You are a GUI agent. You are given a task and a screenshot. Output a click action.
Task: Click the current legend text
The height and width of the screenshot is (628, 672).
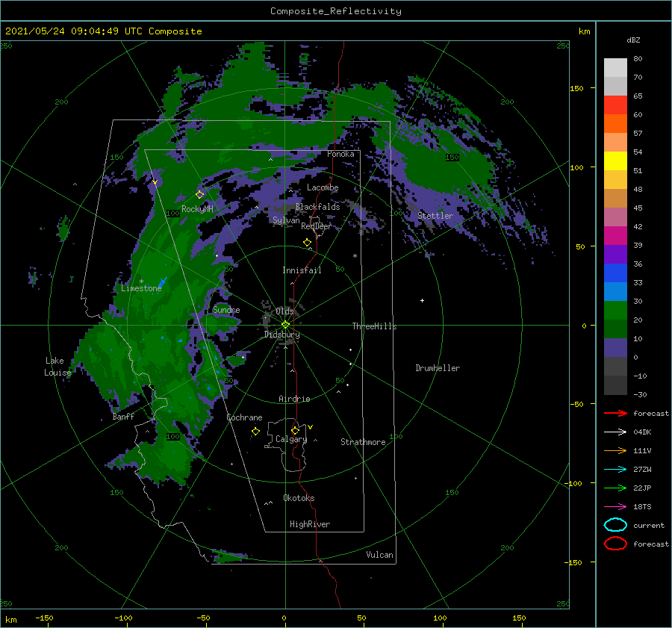[649, 526]
